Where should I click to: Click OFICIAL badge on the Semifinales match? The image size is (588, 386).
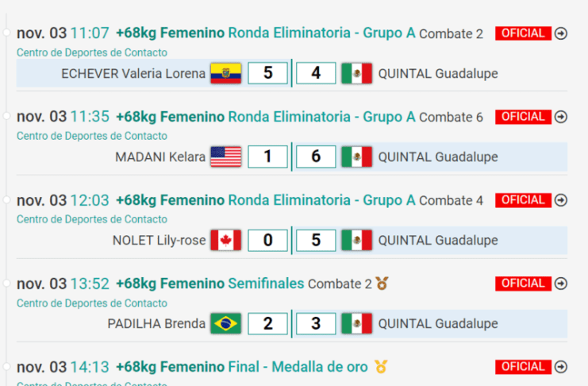(x=523, y=284)
